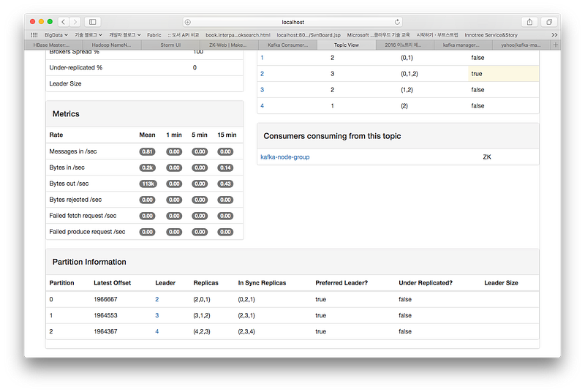Open broker 2 link in the true row

click(262, 74)
